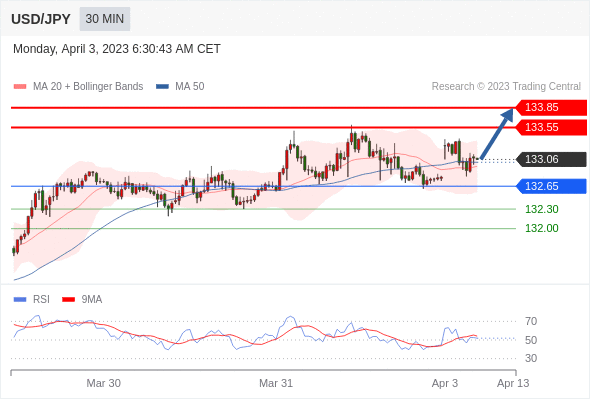
Task: Click the Apr 13 date axis label
Action: coord(513,383)
